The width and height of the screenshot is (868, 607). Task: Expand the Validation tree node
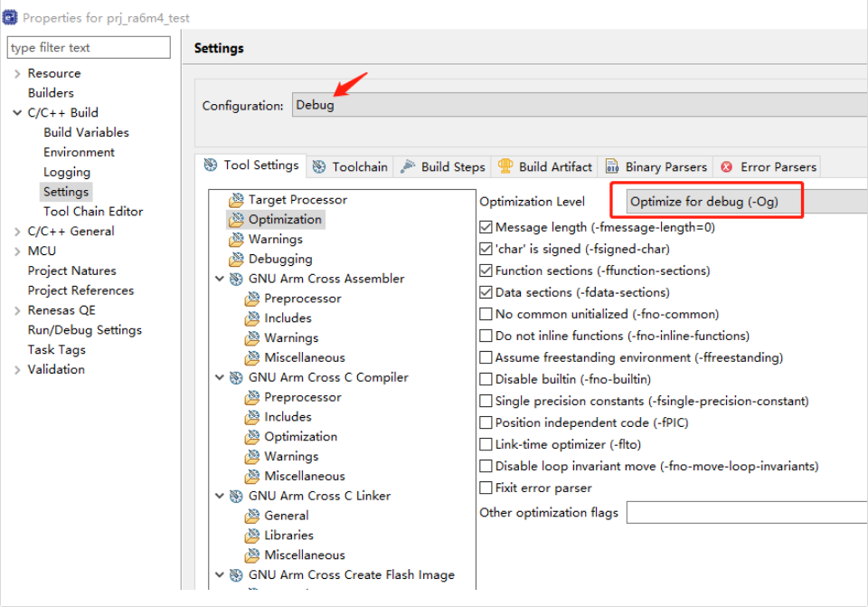click(x=17, y=370)
